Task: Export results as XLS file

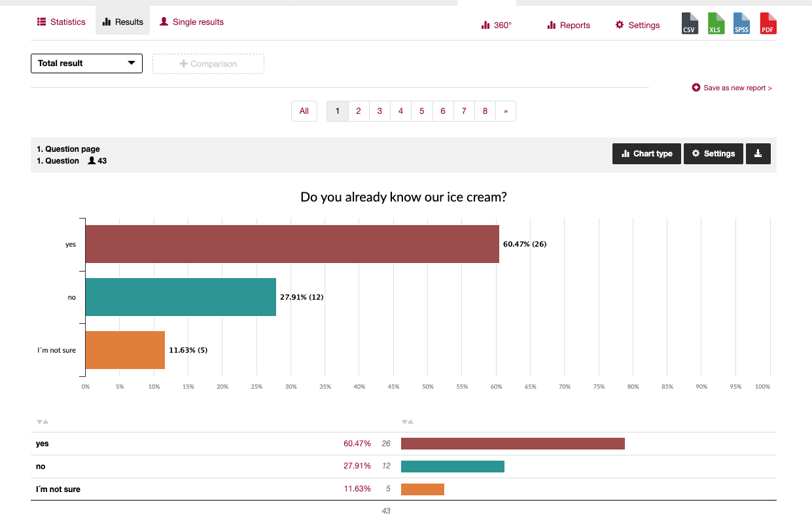Action: pos(715,23)
